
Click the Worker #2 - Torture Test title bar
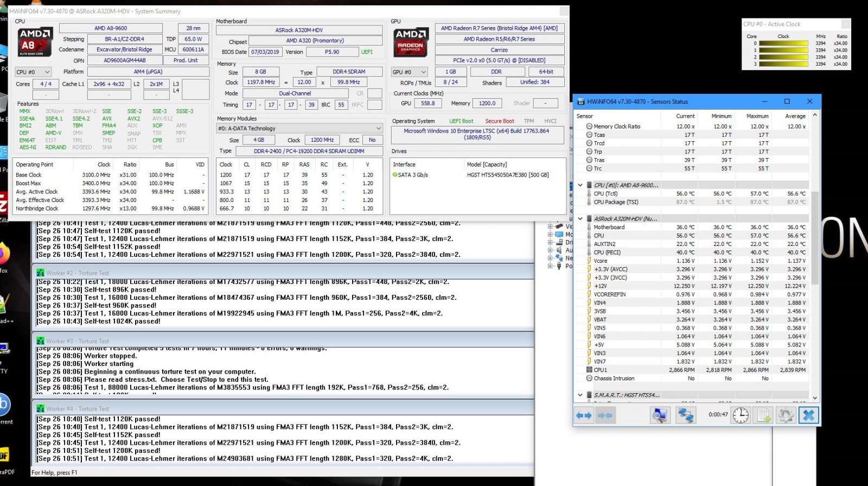coord(283,273)
